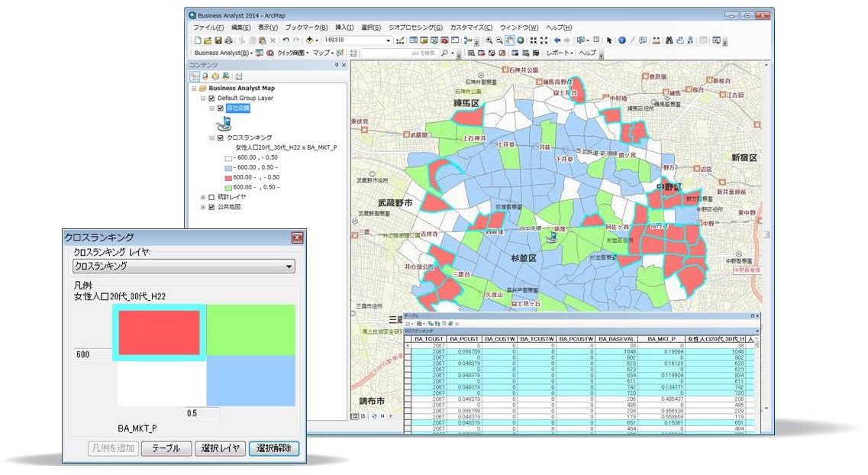This screenshot has width=868, height=475.
Task: Click the 選択レイヤ button
Action: (221, 448)
